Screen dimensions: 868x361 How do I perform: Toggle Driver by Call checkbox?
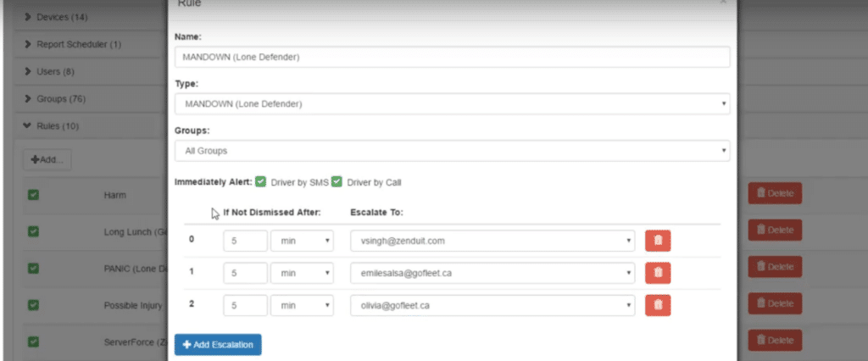coord(337,182)
